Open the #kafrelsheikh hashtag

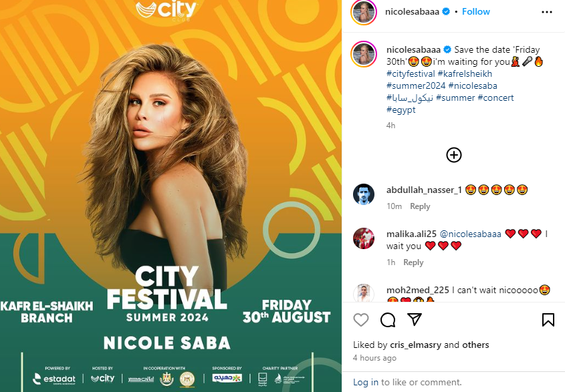tap(465, 74)
